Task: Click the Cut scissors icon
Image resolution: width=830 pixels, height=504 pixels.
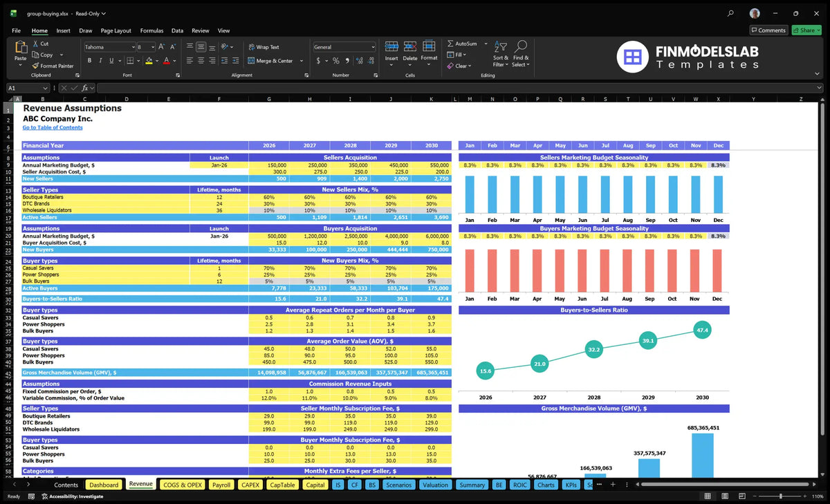Action: click(35, 44)
